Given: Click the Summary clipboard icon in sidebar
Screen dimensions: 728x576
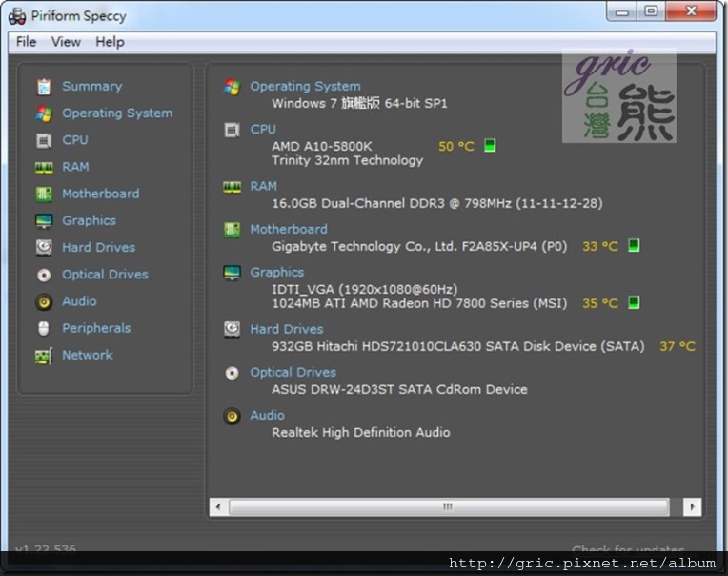Looking at the screenshot, I should (44, 87).
